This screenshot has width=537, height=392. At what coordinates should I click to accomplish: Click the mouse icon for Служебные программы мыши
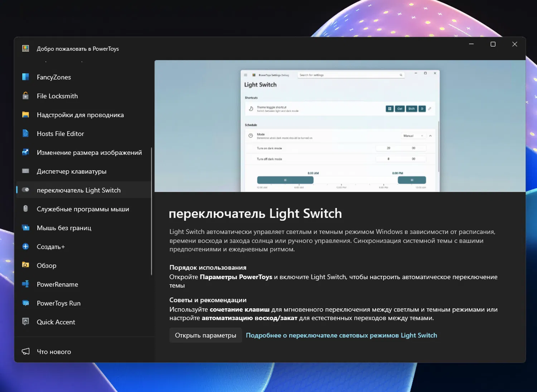[x=25, y=209]
